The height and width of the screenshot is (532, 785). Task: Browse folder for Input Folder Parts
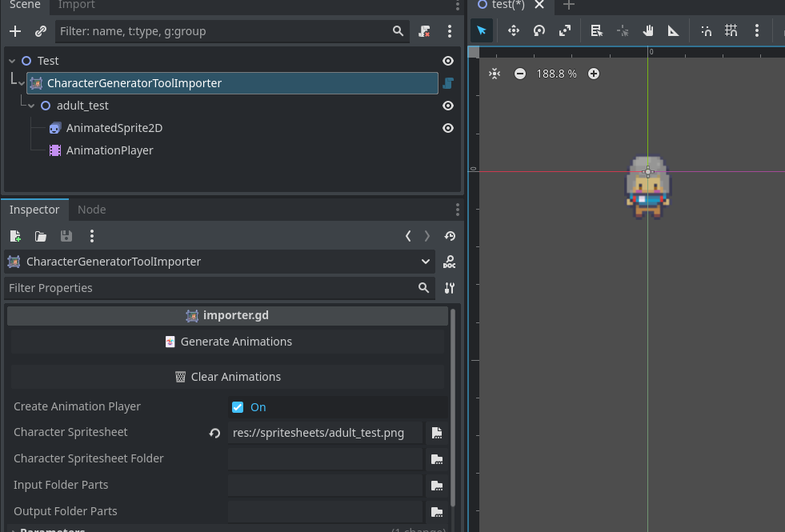tap(437, 486)
